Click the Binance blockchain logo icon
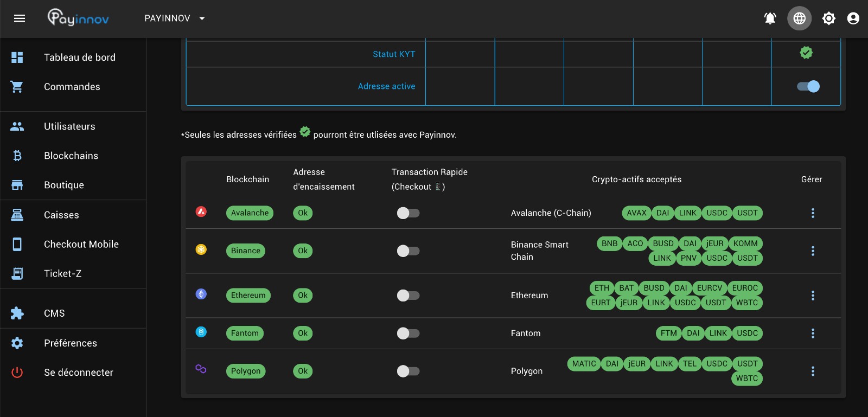The image size is (868, 417). pos(201,249)
